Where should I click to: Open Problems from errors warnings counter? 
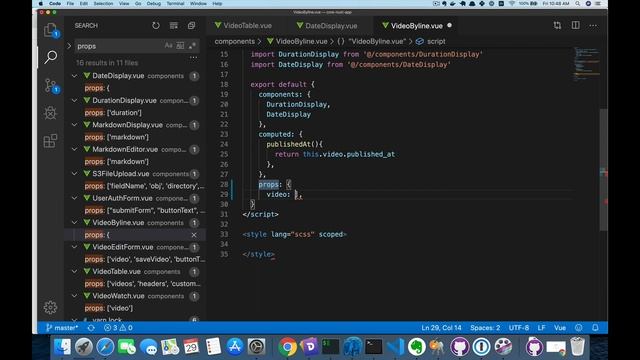[x=118, y=328]
